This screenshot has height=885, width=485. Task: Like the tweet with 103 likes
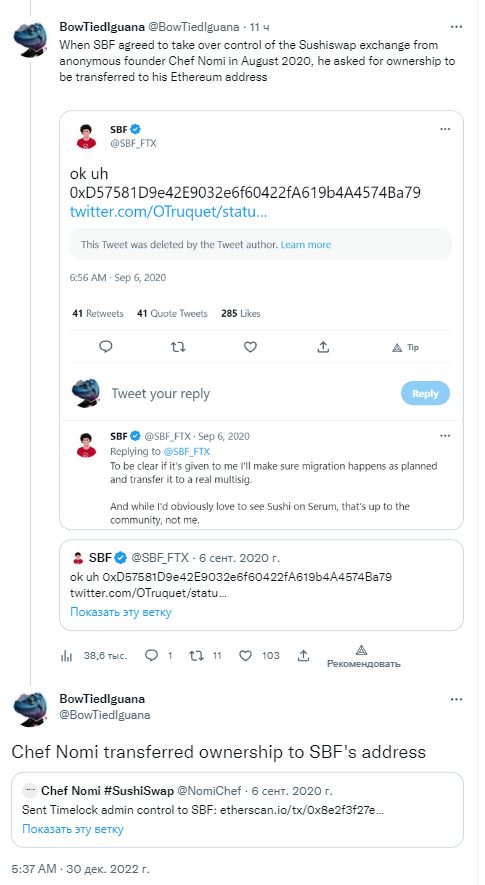245,655
